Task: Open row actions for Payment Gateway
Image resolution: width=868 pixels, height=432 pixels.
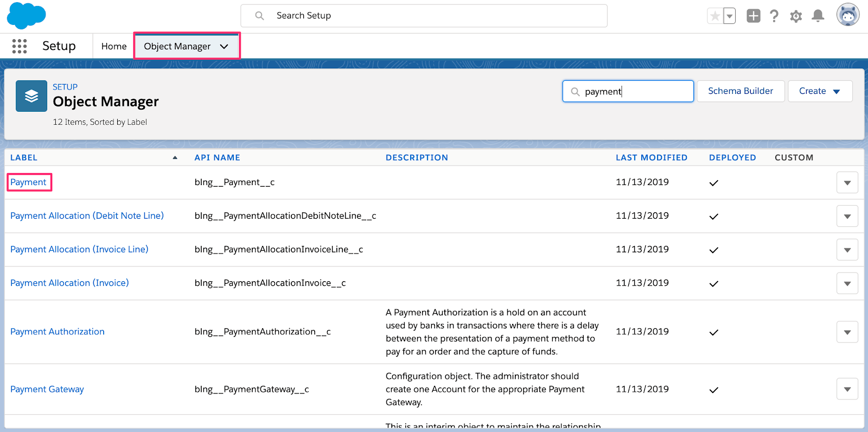Action: click(847, 389)
